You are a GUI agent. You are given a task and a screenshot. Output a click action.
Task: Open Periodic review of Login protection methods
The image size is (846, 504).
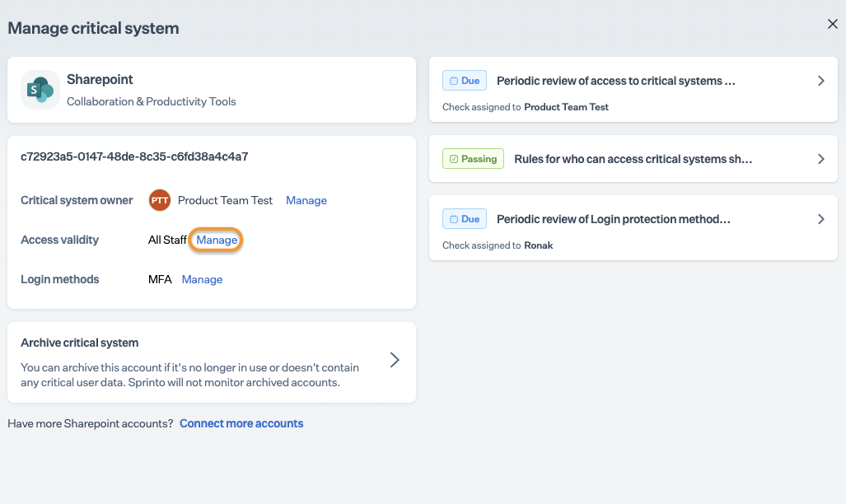(614, 219)
